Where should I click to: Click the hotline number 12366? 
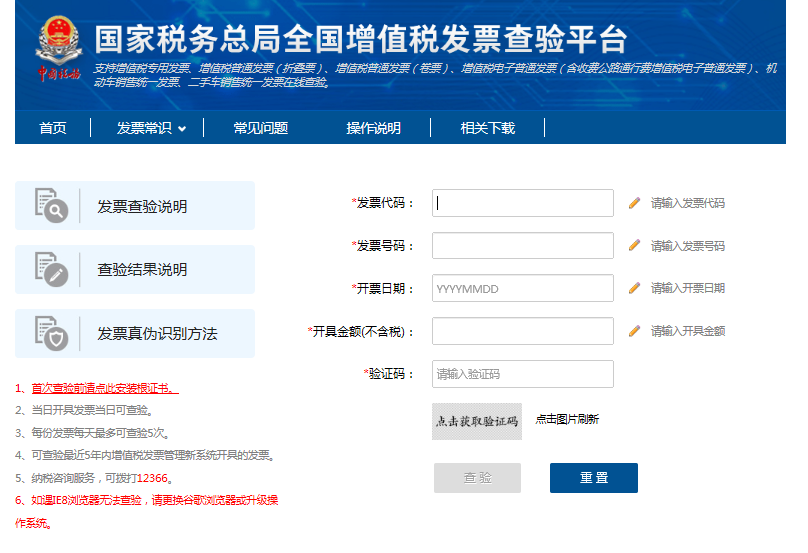tap(153, 478)
